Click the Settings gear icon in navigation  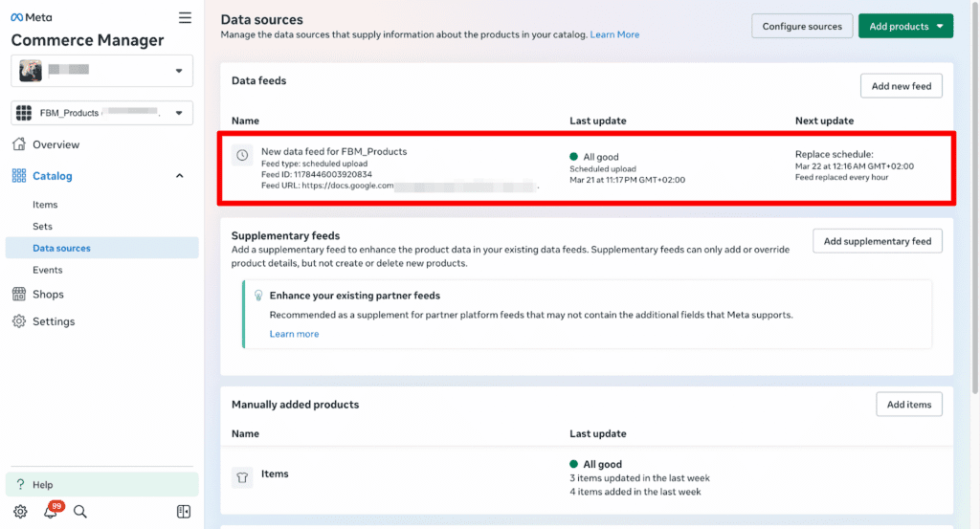pyautogui.click(x=19, y=321)
